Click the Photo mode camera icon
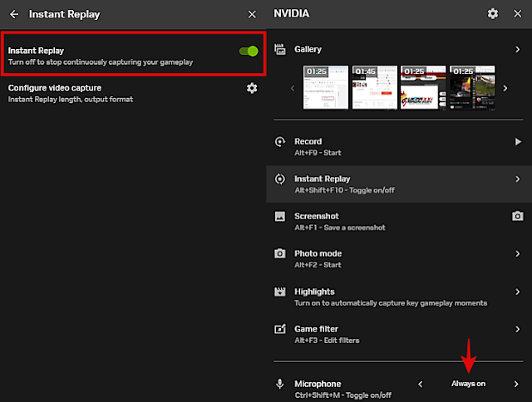The image size is (532, 402). click(x=280, y=253)
